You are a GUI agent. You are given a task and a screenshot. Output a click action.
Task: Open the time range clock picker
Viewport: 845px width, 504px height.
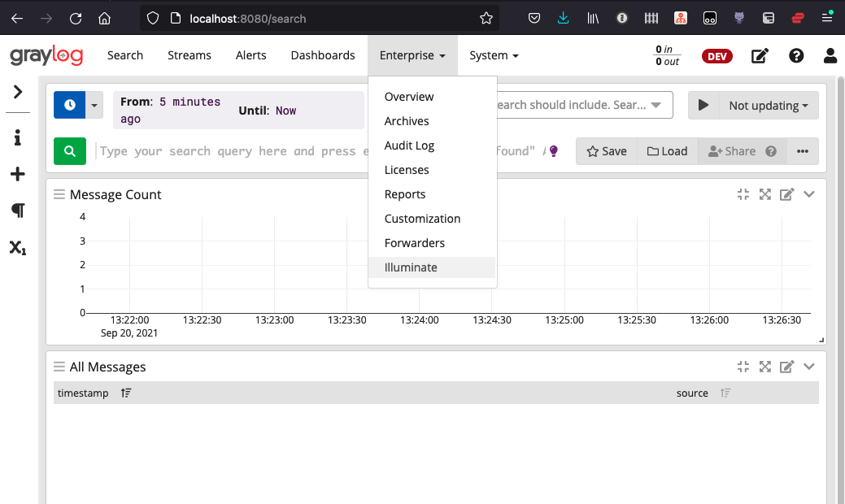(70, 105)
